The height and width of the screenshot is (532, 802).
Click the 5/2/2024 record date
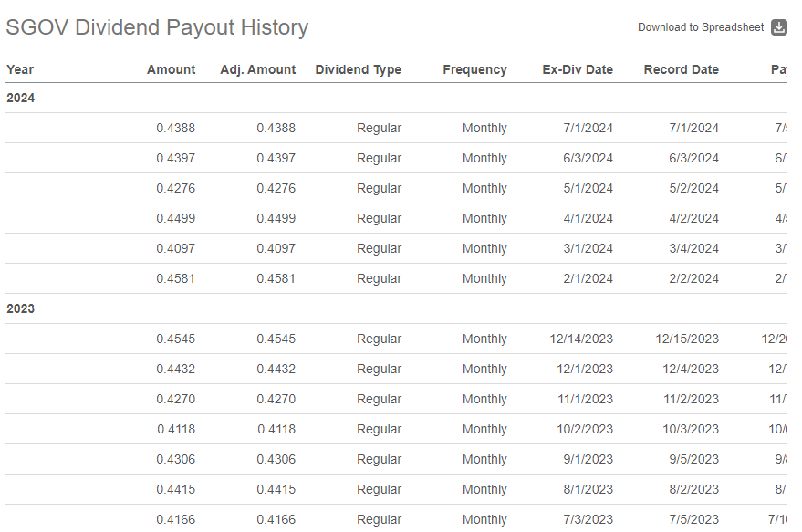click(x=693, y=188)
